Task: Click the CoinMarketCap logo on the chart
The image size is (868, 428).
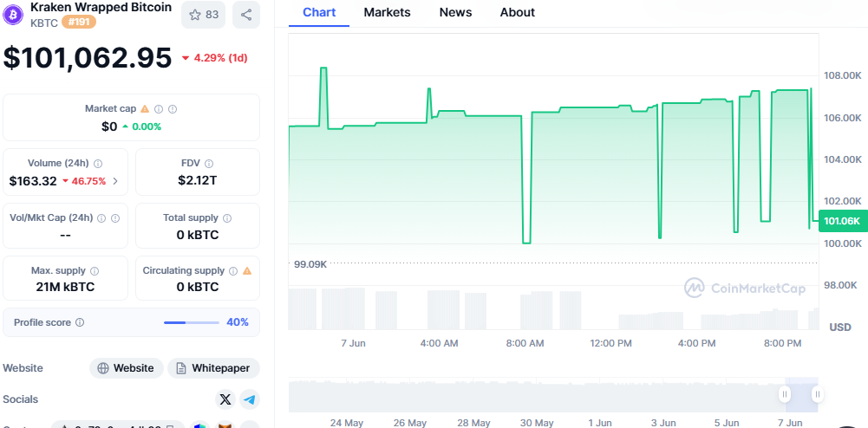Action: coord(745,288)
